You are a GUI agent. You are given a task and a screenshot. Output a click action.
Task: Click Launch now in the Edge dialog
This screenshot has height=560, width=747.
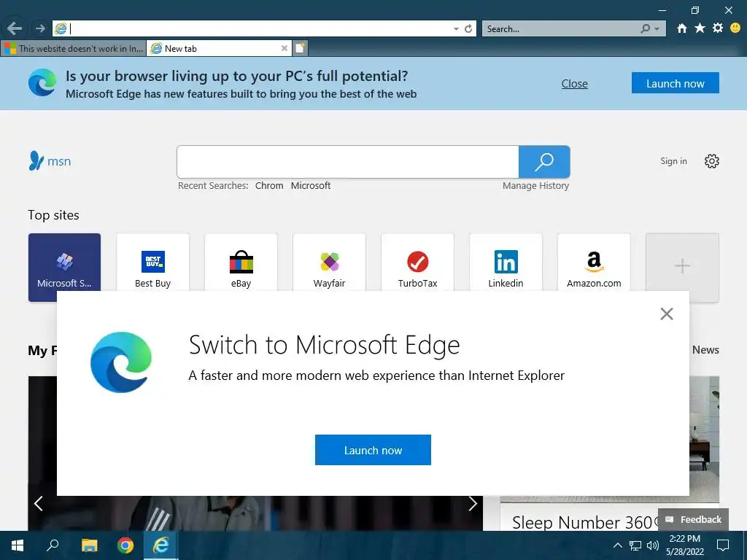[x=373, y=449]
